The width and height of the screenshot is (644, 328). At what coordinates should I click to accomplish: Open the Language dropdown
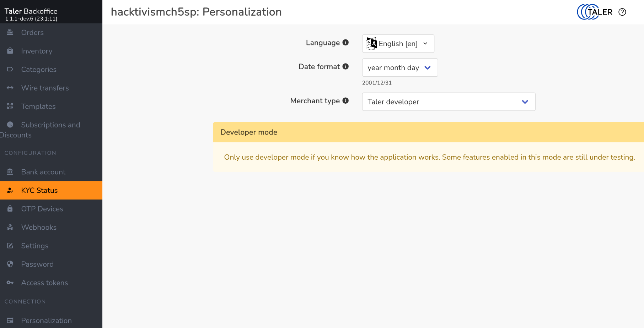(x=398, y=44)
